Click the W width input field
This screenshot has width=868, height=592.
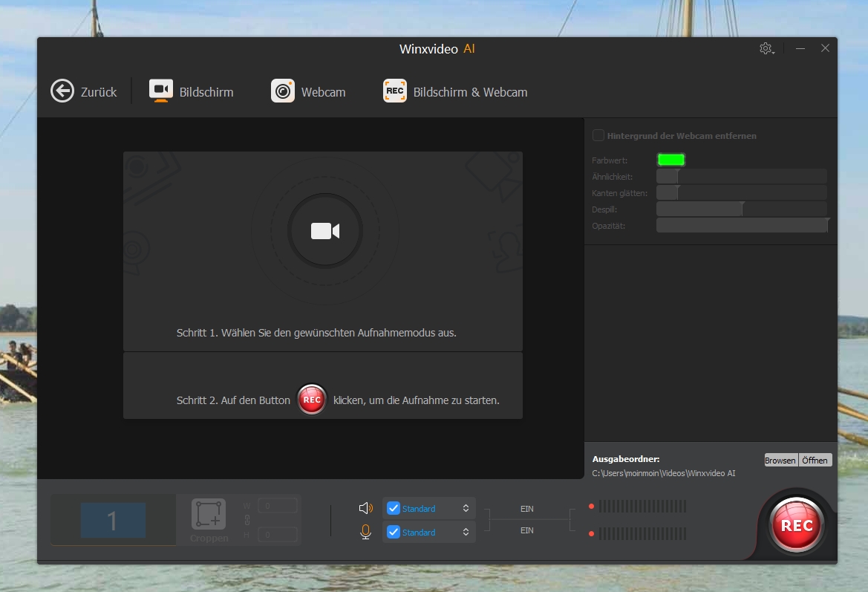tap(278, 506)
